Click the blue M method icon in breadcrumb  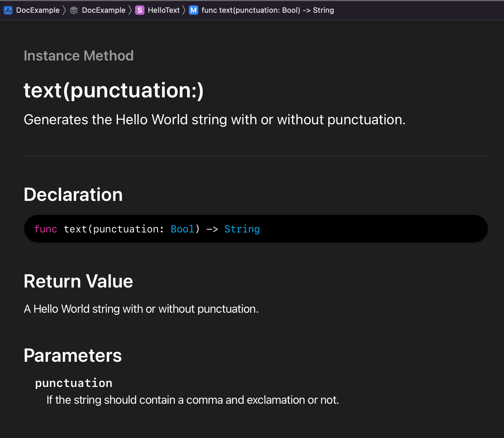pos(193,10)
